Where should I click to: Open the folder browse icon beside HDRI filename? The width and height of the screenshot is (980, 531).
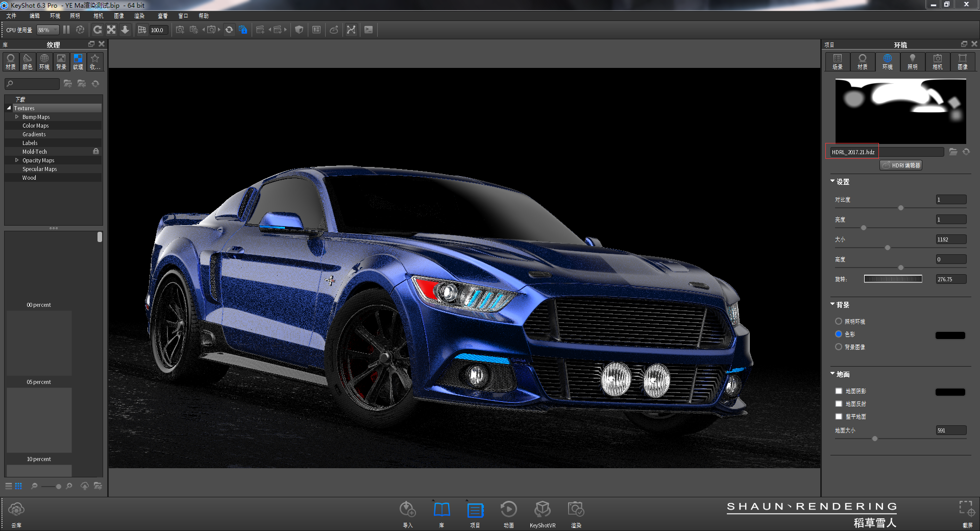click(954, 152)
